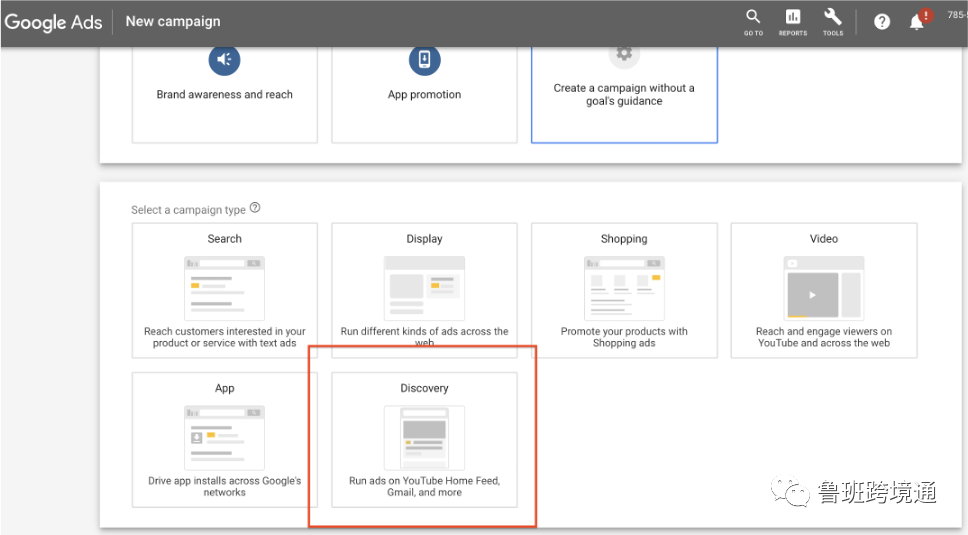Click the Display campaign illustration
Viewport: 968px width, 535px height.
[425, 288]
